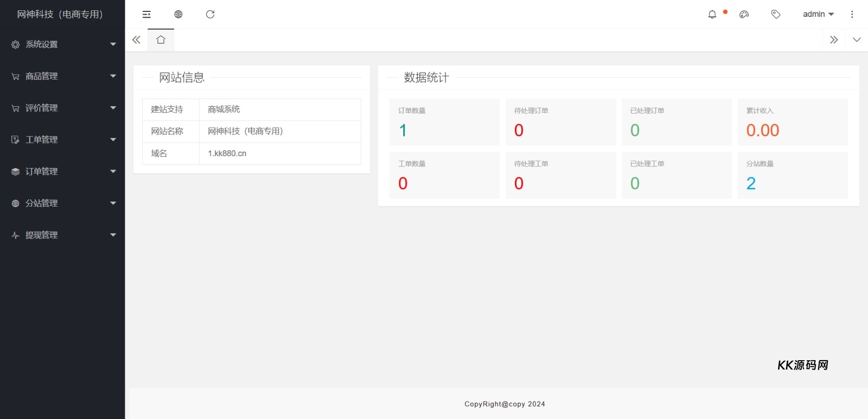Click the refresh icon in the top bar

click(210, 14)
